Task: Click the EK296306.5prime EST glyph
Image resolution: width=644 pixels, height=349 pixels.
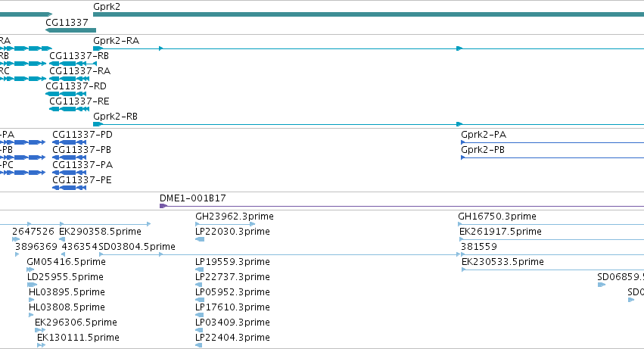Action: pos(40,330)
